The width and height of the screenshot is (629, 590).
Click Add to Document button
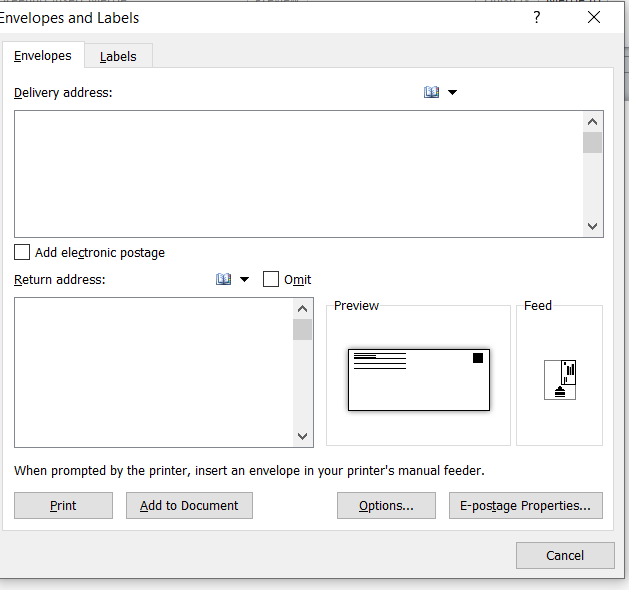tap(189, 506)
